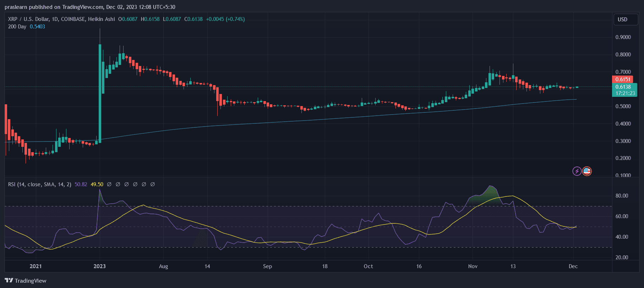
Task: Click the last null symbol in RSI legend
Action: click(153, 184)
